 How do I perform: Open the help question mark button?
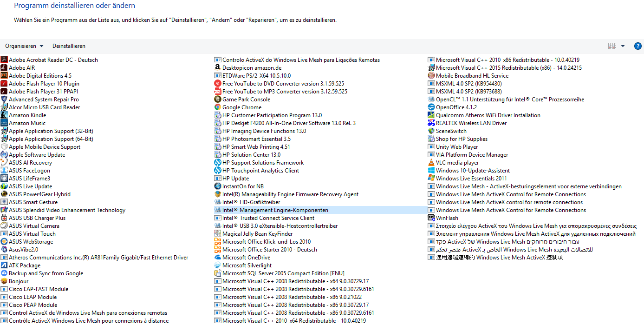pos(637,46)
